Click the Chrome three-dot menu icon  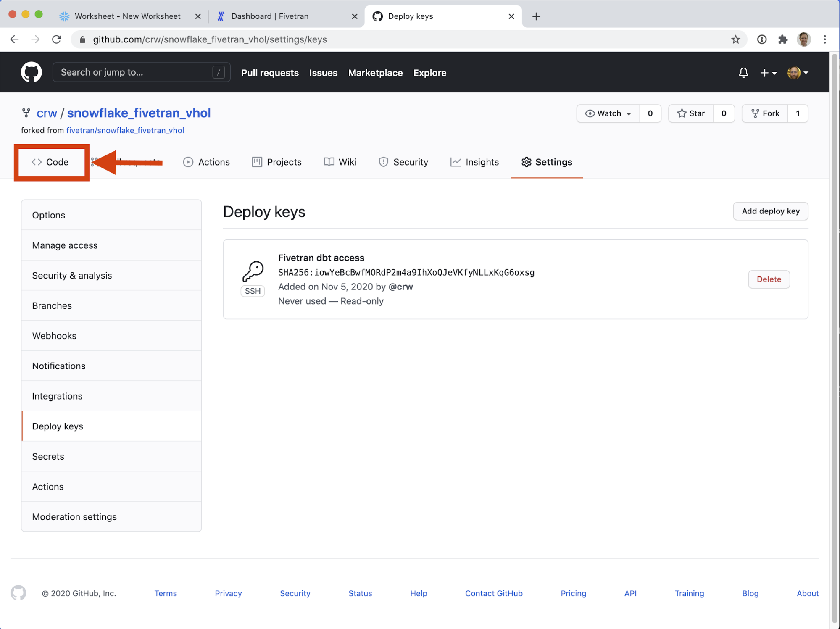[825, 39]
